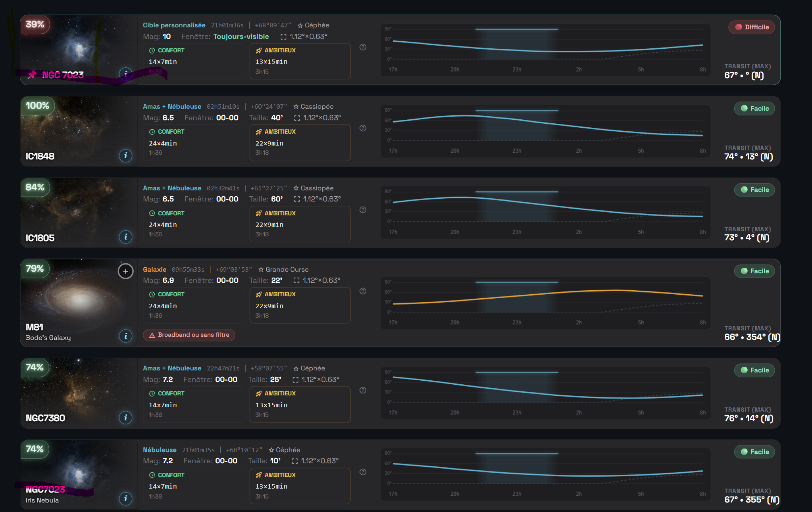Click help question mark beside IC1848 plans

point(363,128)
